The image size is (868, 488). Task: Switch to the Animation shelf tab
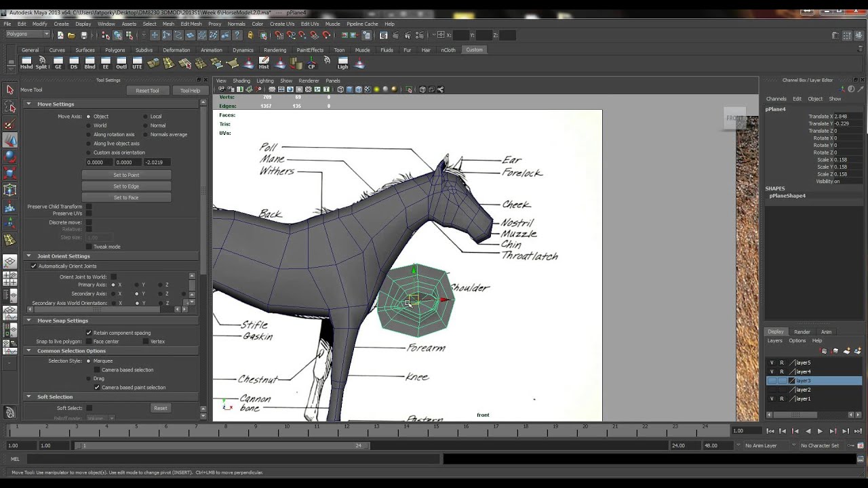coord(211,50)
